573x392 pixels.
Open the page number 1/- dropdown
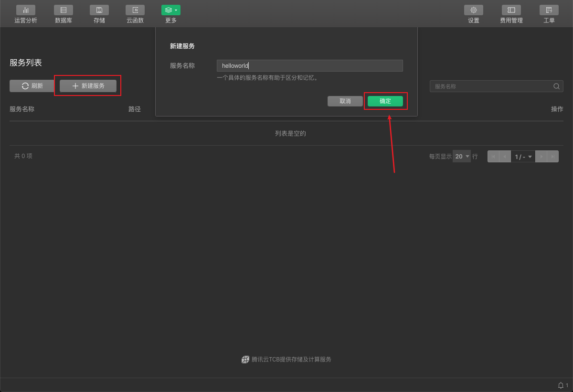pyautogui.click(x=523, y=157)
